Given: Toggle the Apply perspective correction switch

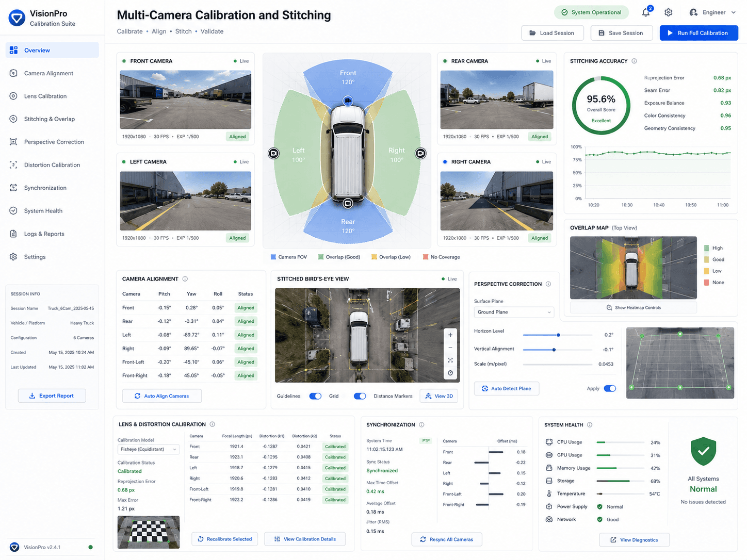Looking at the screenshot, I should (610, 388).
